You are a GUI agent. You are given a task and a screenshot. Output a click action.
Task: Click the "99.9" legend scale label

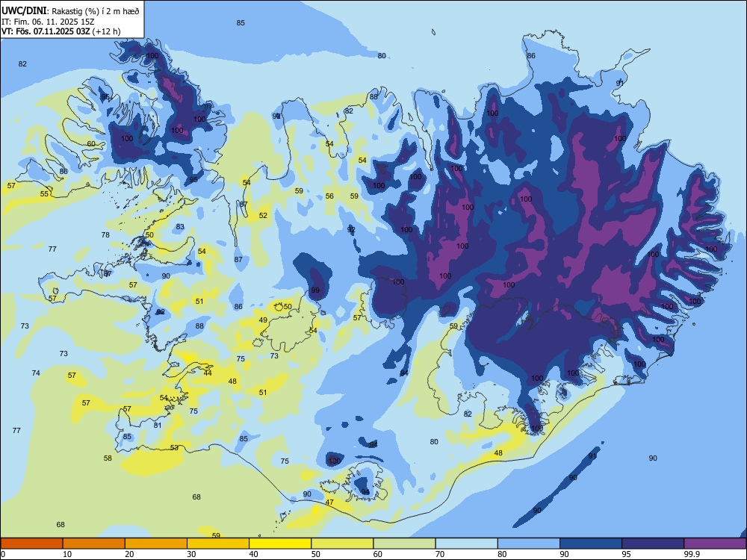[691, 554]
